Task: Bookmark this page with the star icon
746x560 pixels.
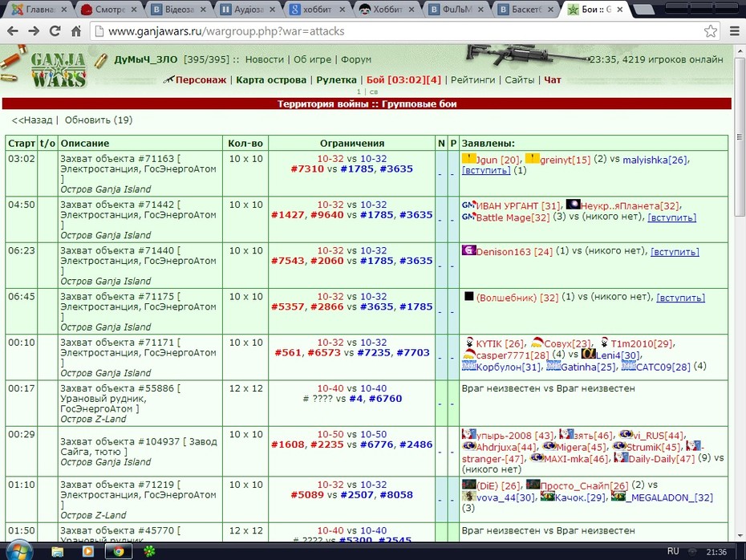Action: tap(711, 31)
